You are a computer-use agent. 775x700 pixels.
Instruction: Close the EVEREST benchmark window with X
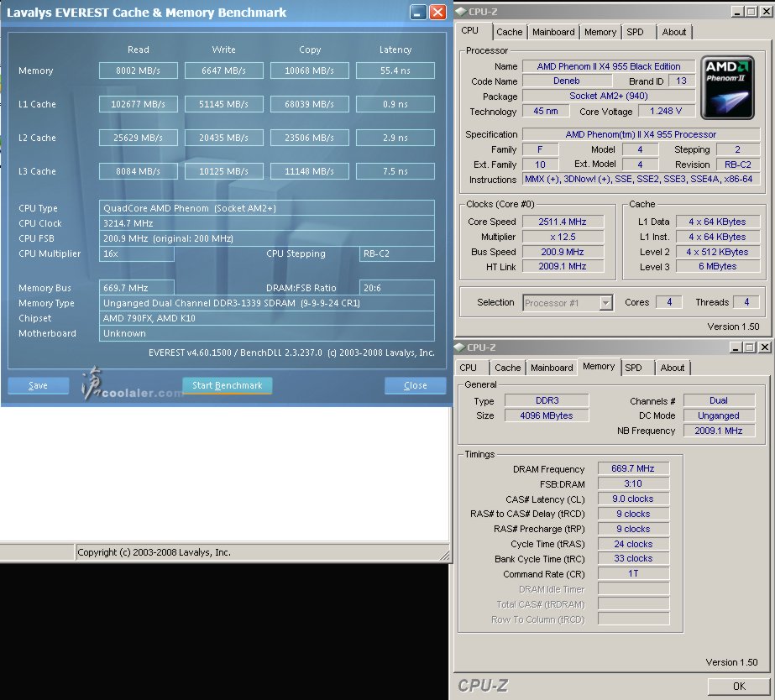point(438,13)
